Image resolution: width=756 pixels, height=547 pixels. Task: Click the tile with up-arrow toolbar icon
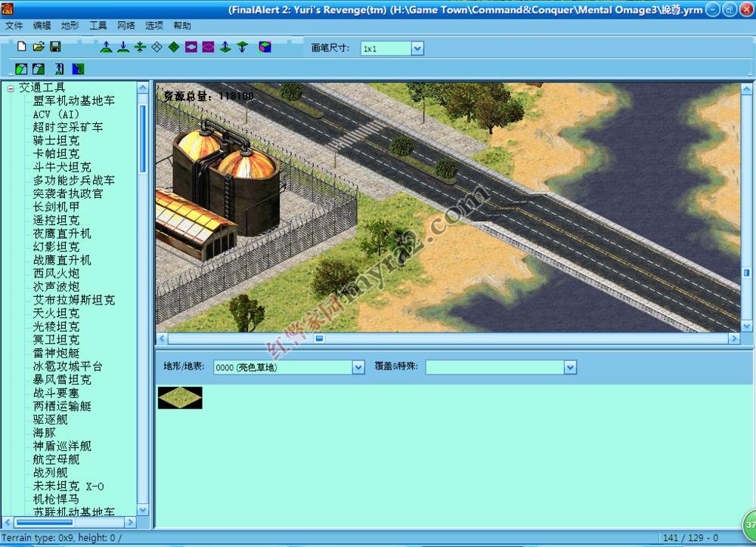point(59,69)
